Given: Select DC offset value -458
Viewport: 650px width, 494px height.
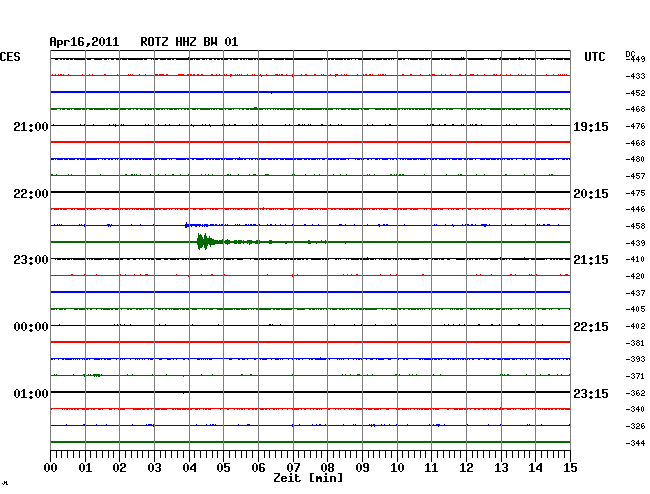Looking at the screenshot, I should coord(635,226).
